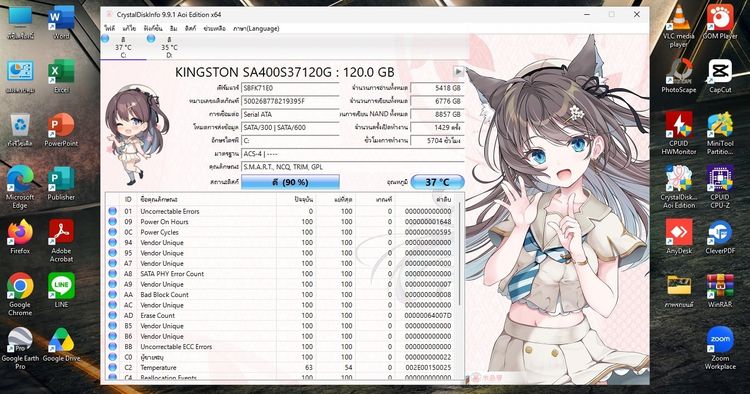The width and height of the screenshot is (750, 394).
Task: Open the ธีม (Theme) menu
Action: pyautogui.click(x=174, y=29)
